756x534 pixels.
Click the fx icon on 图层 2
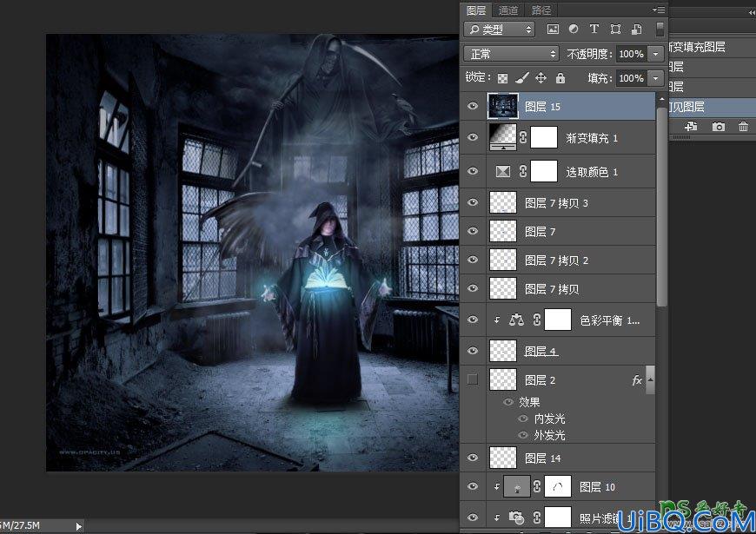pyautogui.click(x=636, y=380)
